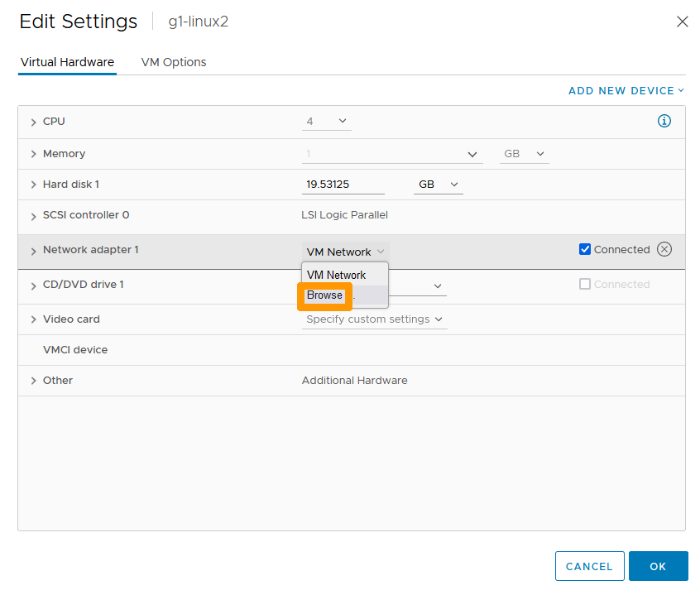This screenshot has height=595, width=700.
Task: Expand SCSI controller 0 row
Action: (x=34, y=216)
